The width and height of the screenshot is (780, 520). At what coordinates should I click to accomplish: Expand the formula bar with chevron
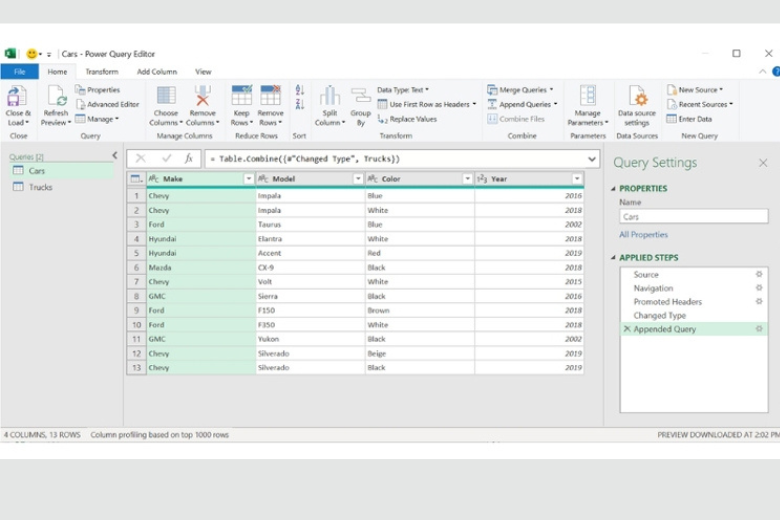[593, 158]
